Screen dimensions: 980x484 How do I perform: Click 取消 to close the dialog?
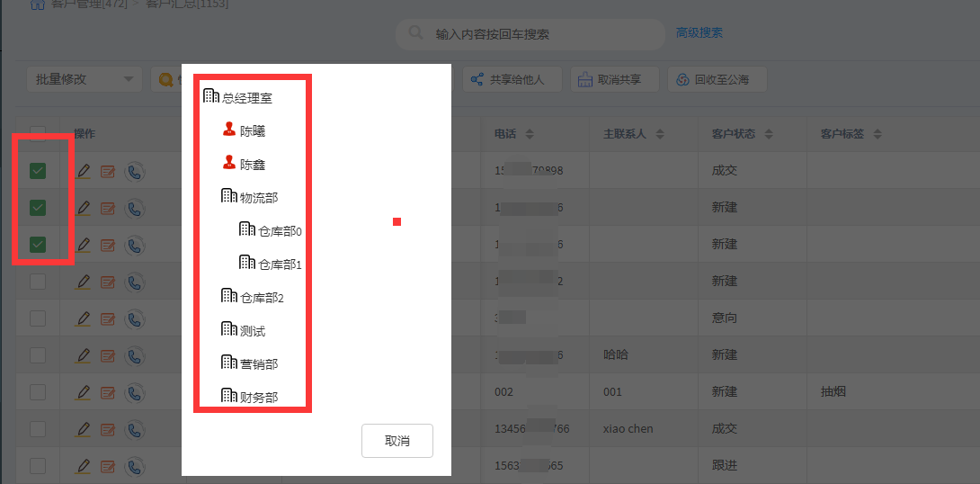(397, 441)
